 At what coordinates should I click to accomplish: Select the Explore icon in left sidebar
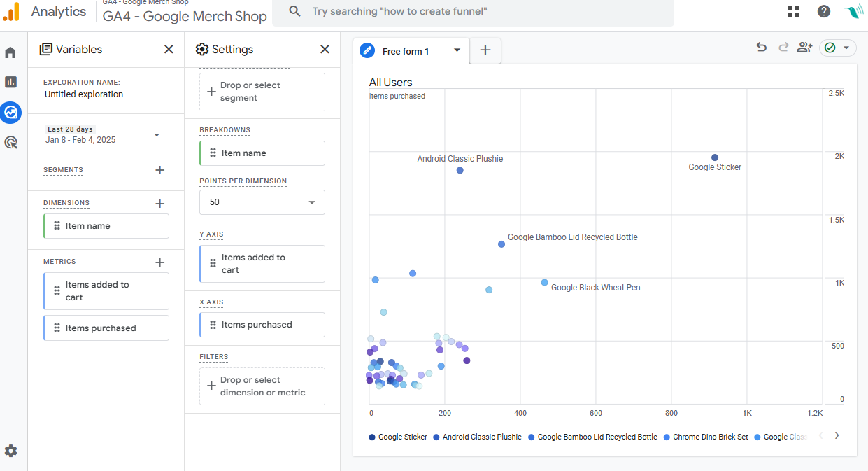(x=11, y=112)
